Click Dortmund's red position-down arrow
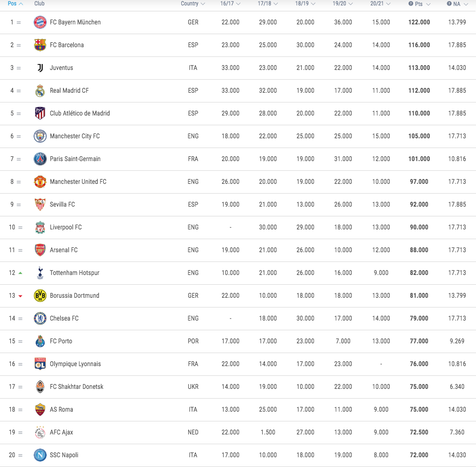This screenshot has height=467, width=476. pos(20,296)
